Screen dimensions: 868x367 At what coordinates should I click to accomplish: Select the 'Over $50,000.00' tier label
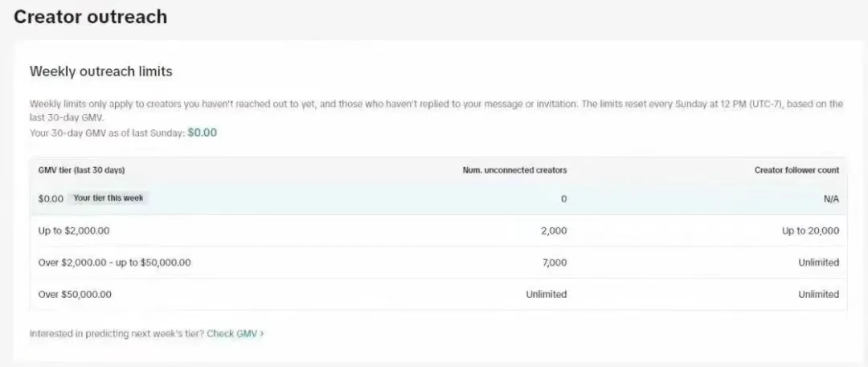pyautogui.click(x=75, y=295)
